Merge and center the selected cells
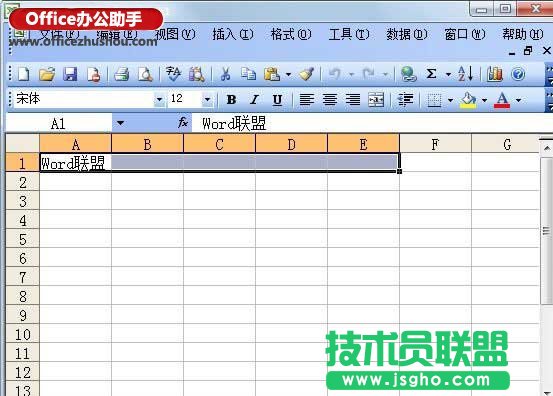The height and width of the screenshot is (396, 553). (x=376, y=100)
